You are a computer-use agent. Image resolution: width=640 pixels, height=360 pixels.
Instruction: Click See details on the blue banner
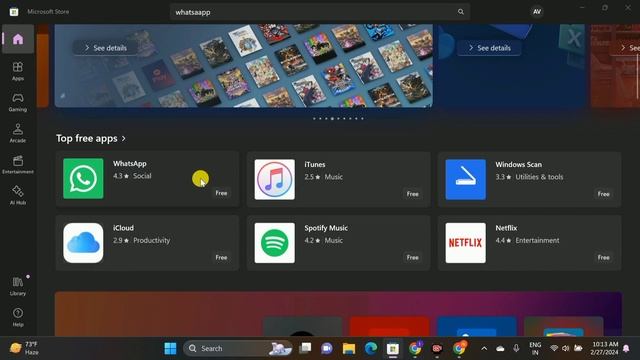pyautogui.click(x=489, y=48)
